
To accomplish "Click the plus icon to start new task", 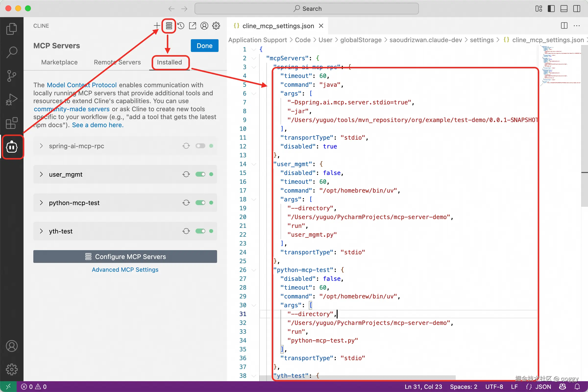I will [x=157, y=25].
